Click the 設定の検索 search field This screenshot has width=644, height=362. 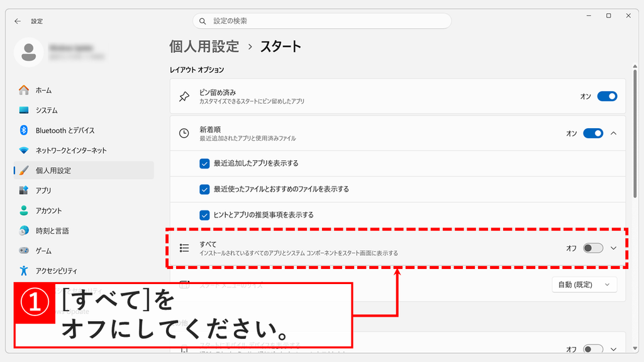coord(322,21)
